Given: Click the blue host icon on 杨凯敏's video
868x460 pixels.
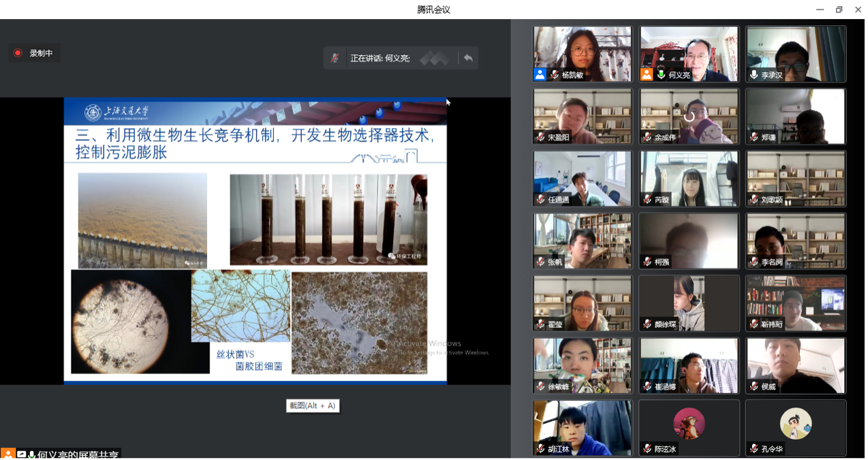Looking at the screenshot, I should tap(540, 75).
